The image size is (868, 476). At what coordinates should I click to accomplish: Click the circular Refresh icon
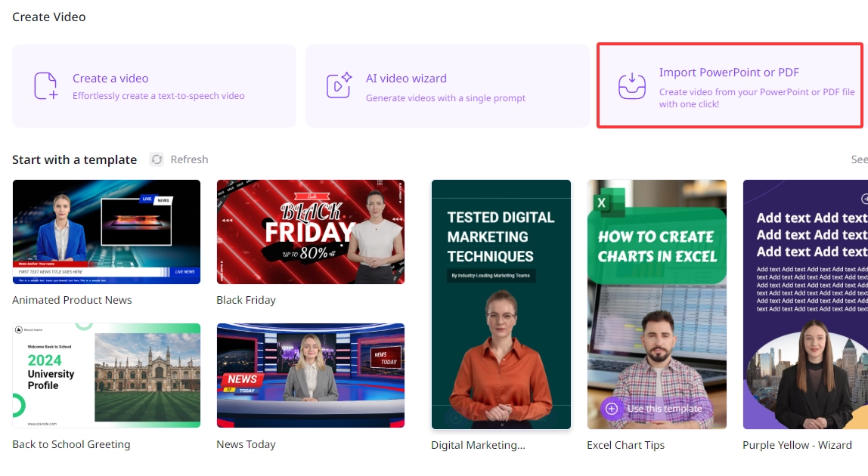click(x=157, y=159)
